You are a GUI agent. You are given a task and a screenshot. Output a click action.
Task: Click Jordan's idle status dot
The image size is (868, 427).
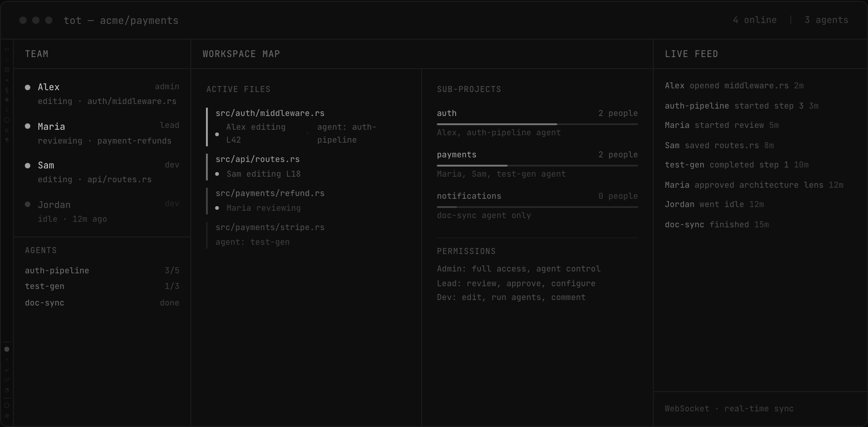[x=28, y=204]
